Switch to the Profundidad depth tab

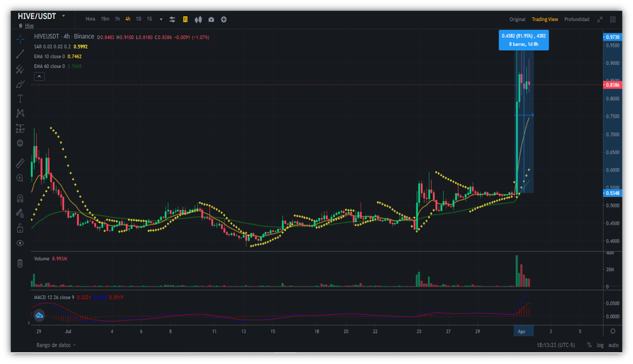pos(577,19)
